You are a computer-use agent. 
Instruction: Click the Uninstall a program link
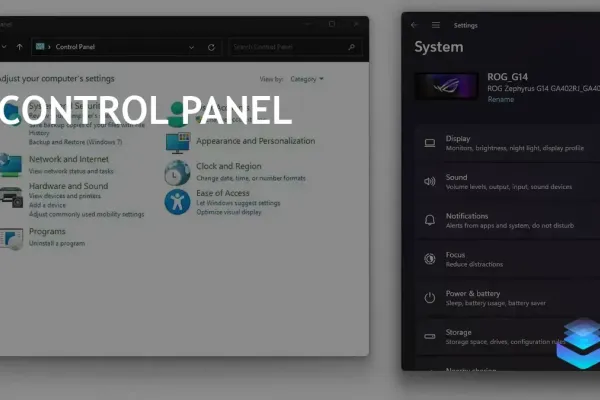tap(57, 243)
